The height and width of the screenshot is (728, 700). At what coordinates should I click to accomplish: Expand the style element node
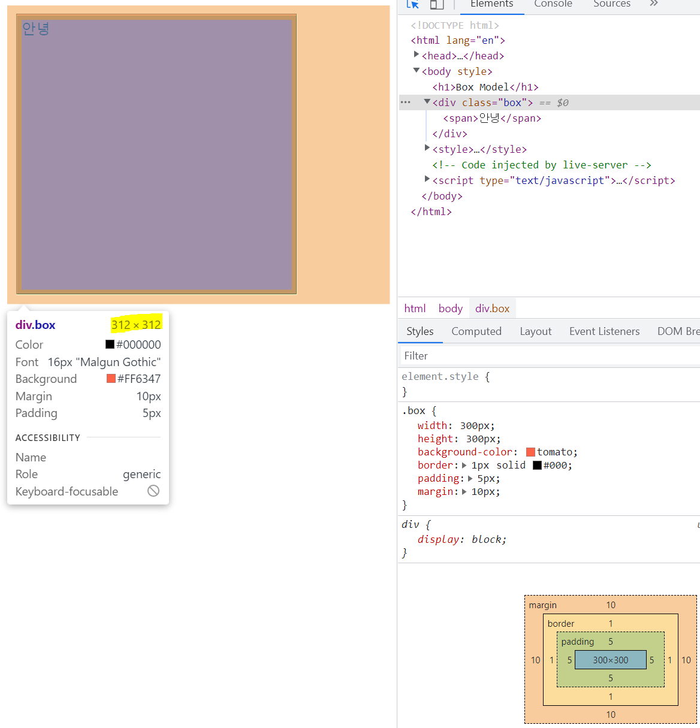pyautogui.click(x=427, y=149)
